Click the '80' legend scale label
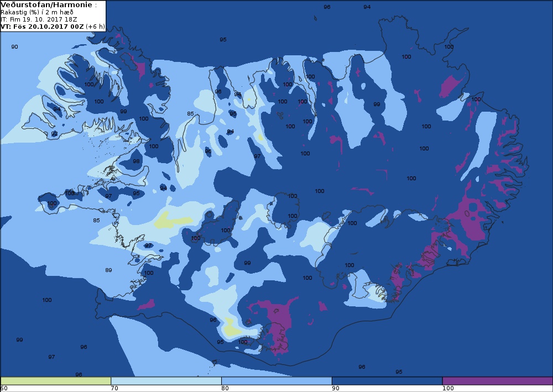 225,389
